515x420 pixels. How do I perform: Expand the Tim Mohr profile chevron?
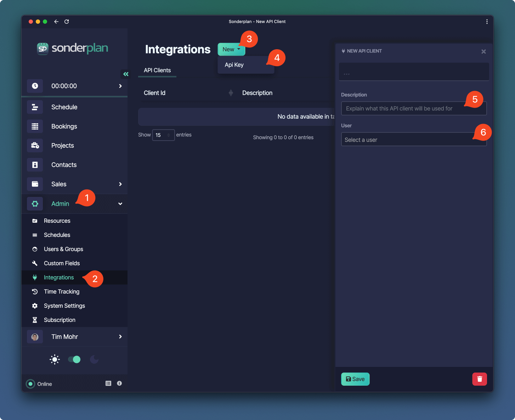120,337
